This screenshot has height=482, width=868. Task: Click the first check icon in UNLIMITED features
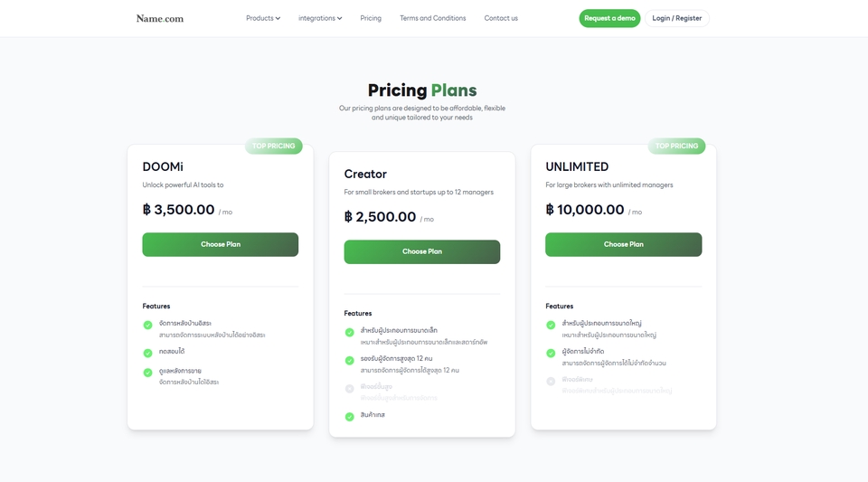click(551, 325)
